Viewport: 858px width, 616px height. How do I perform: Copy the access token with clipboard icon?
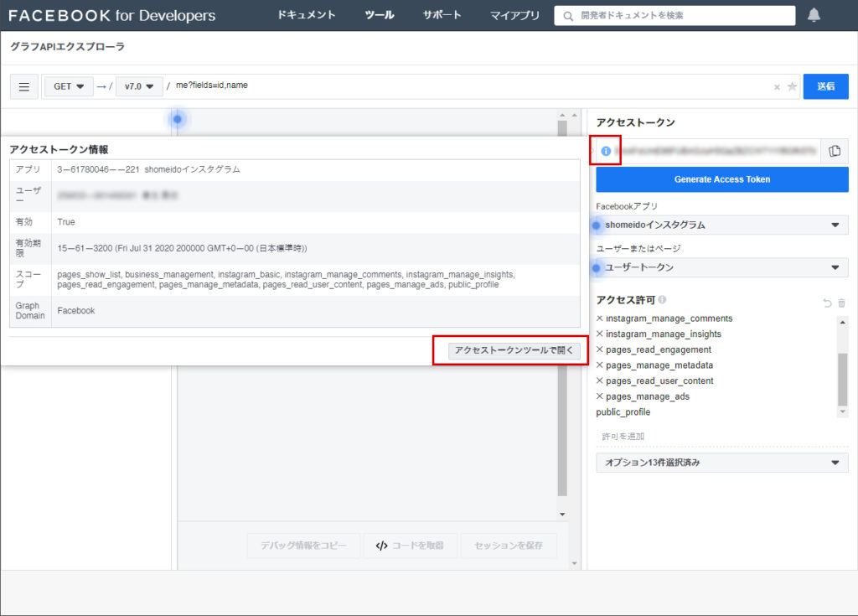(835, 151)
